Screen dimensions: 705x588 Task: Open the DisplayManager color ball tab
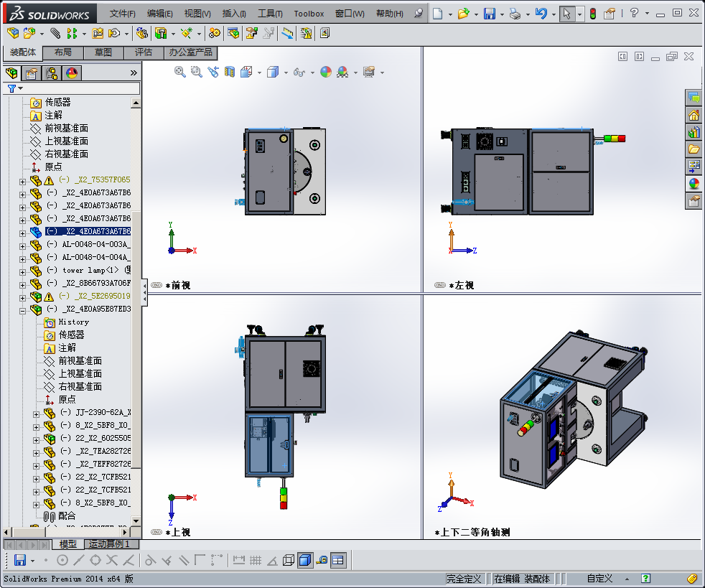[x=72, y=73]
